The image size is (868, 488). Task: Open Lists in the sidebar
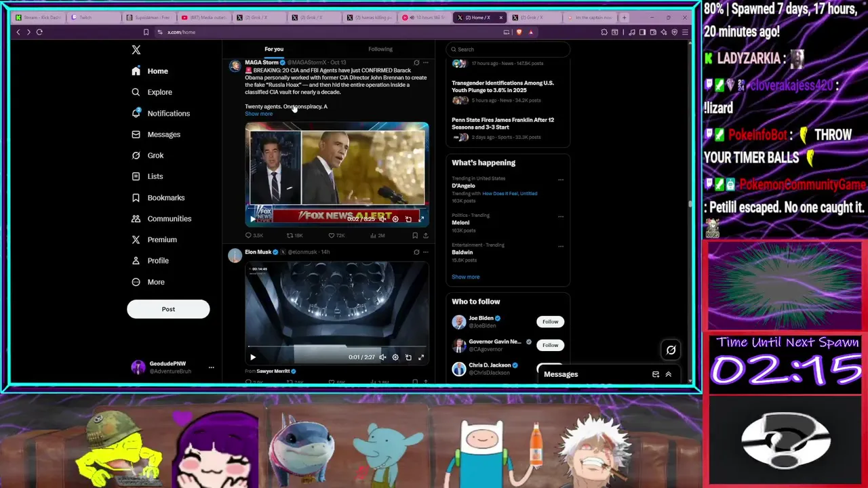point(147,176)
